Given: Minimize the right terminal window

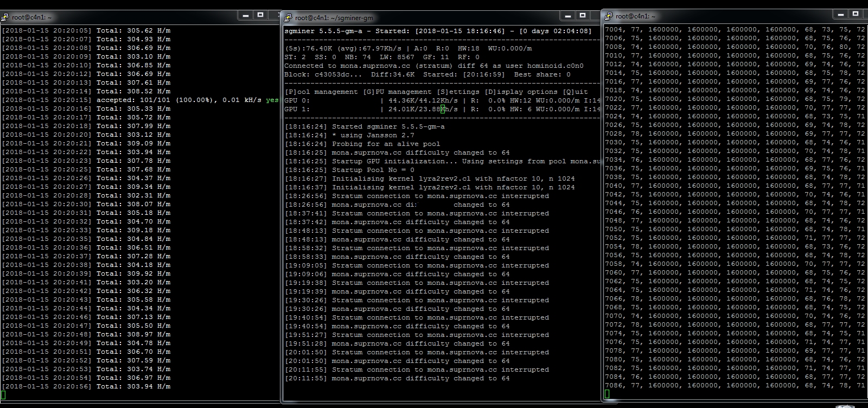Looking at the screenshot, I should click(x=841, y=14).
